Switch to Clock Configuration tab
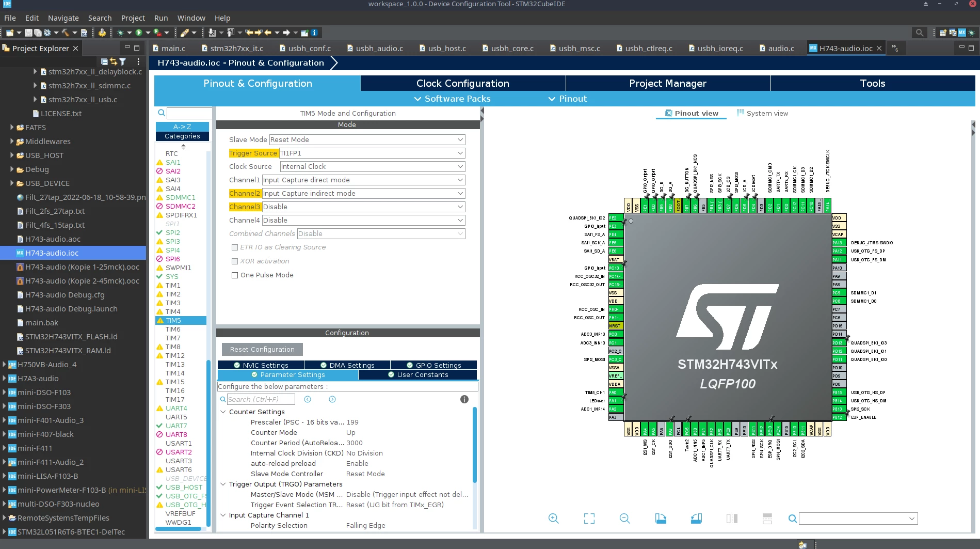Viewport: 980px width, 549px height. pos(463,83)
